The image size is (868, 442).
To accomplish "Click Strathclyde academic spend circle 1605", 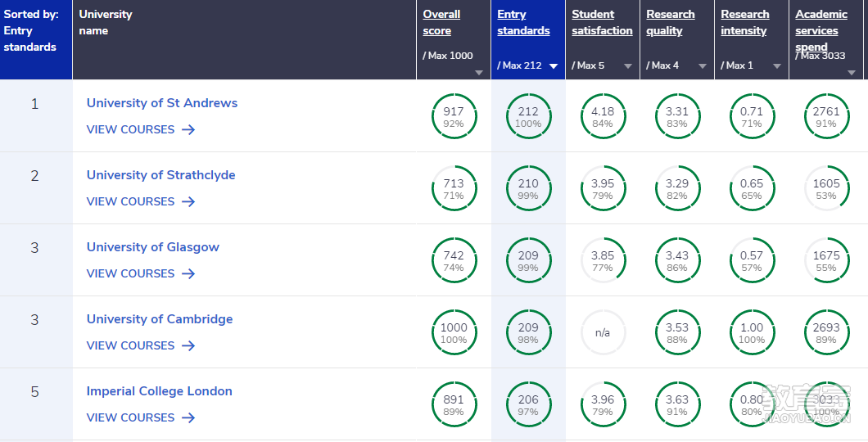I will (x=826, y=188).
